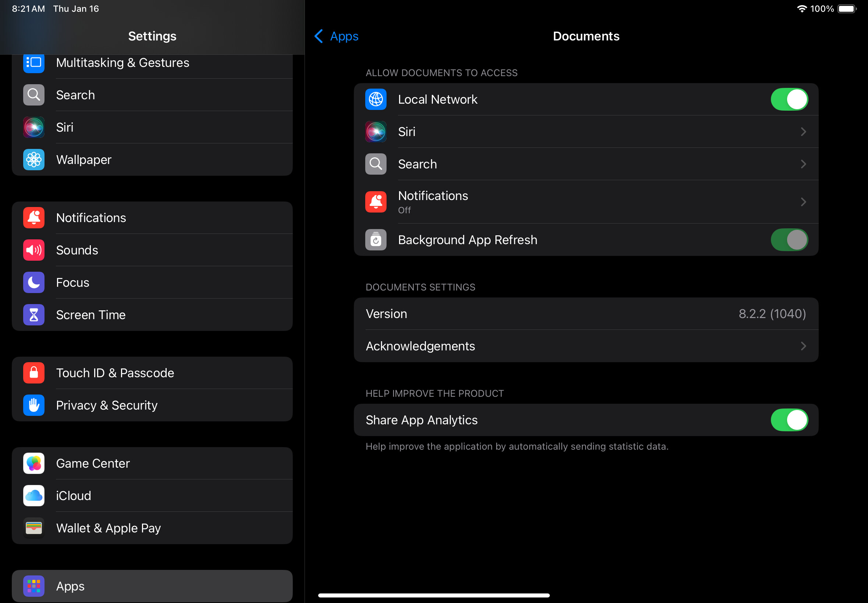Tap the Sounds speaker icon
The image size is (868, 603).
(x=33, y=250)
